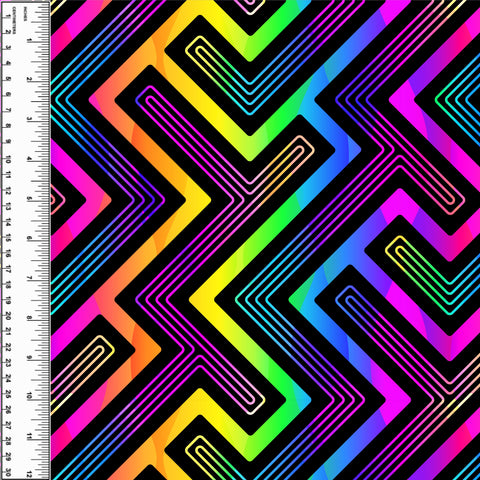Select the 7 inch mark number
The height and width of the screenshot is (480, 480).
(x=29, y=278)
